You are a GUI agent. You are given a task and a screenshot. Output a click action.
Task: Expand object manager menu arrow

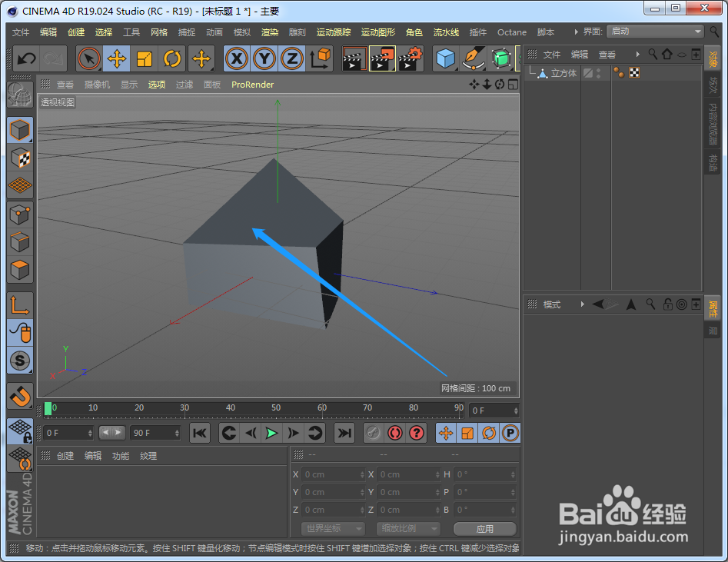(x=637, y=55)
